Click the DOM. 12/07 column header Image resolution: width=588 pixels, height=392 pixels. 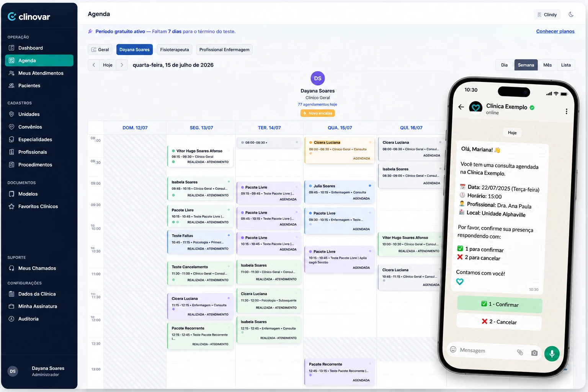click(135, 128)
